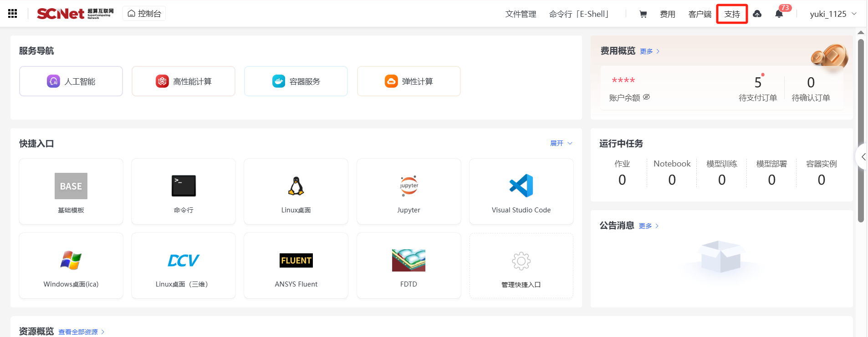Open the yuki_1125 user dropdown
Image resolution: width=868 pixels, height=337 pixels.
coord(833,14)
